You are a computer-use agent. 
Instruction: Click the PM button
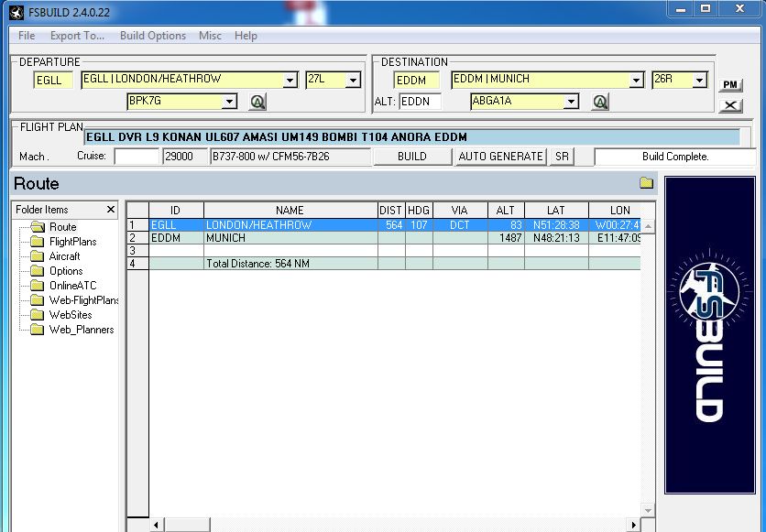click(730, 84)
